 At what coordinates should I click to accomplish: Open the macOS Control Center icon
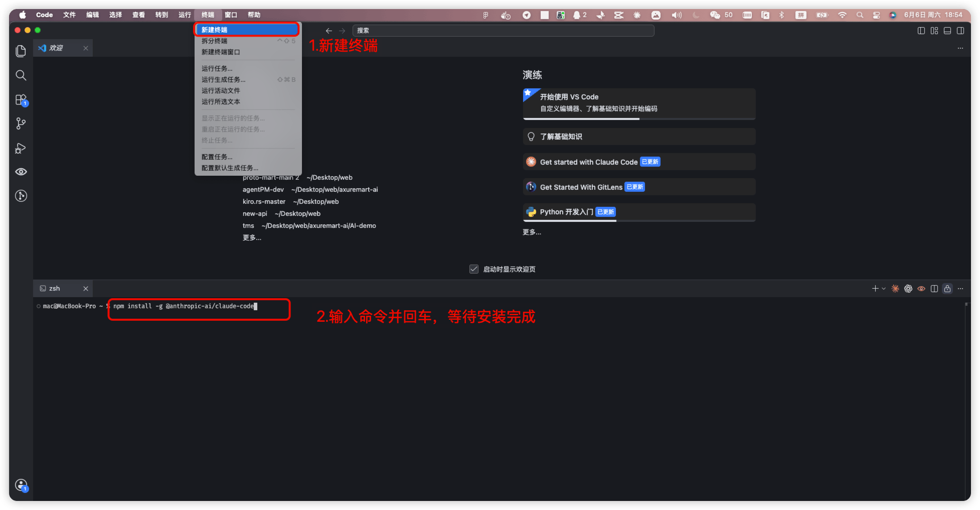pos(876,15)
